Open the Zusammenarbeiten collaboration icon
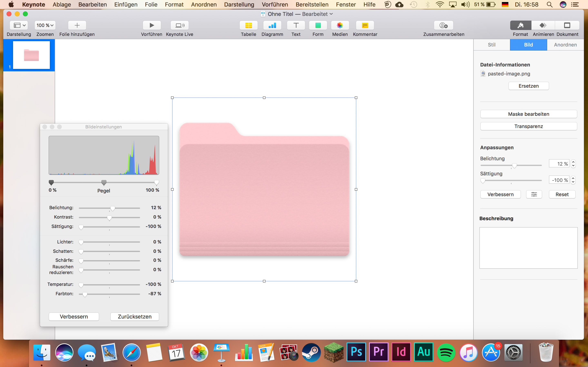 443,25
